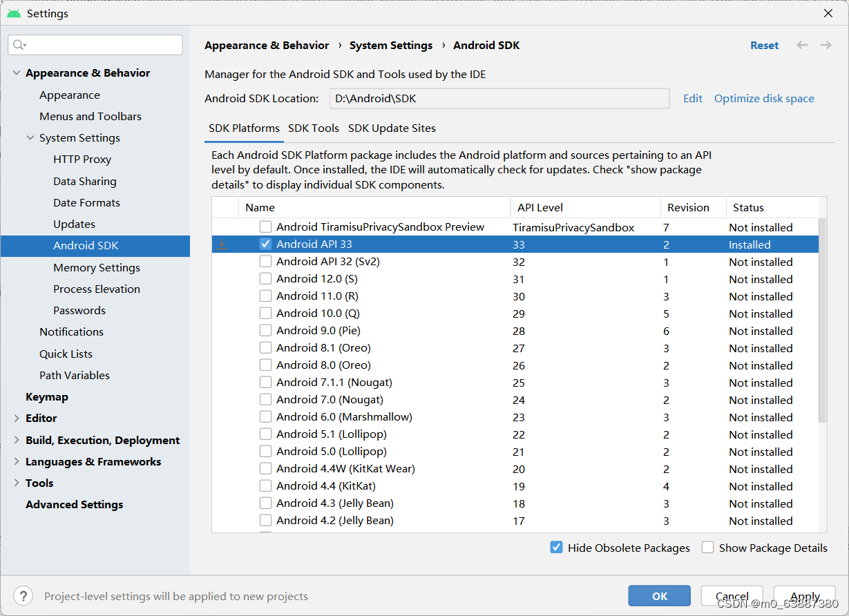Check Android 8.1 (Oreo) checkbox
The width and height of the screenshot is (849, 616).
(265, 347)
